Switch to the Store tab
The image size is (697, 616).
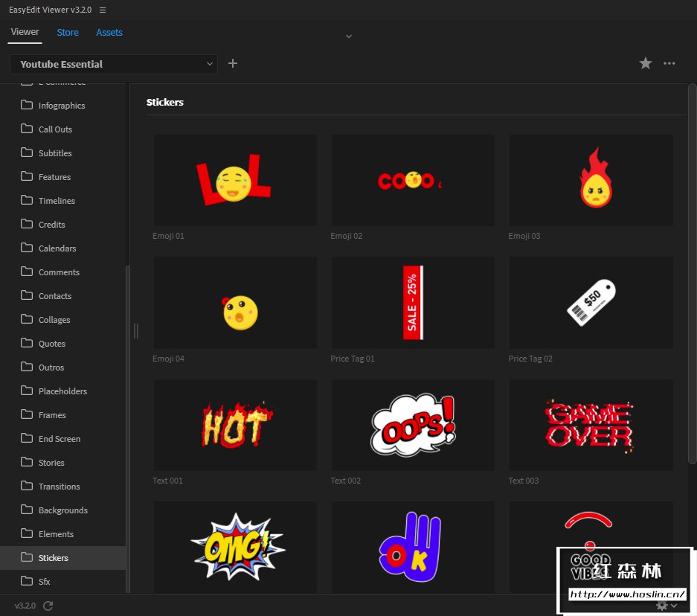click(68, 33)
